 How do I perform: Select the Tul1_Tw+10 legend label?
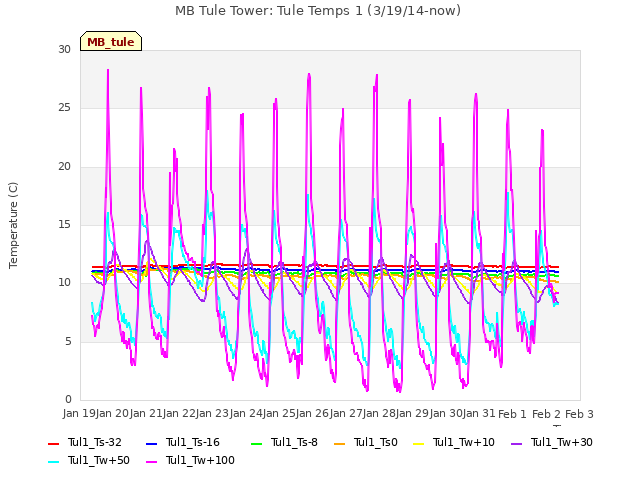point(464,442)
